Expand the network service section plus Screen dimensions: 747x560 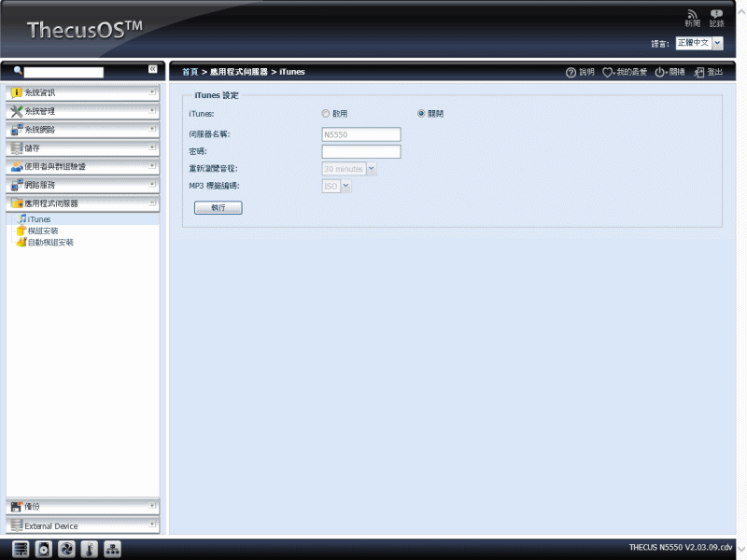[152, 184]
